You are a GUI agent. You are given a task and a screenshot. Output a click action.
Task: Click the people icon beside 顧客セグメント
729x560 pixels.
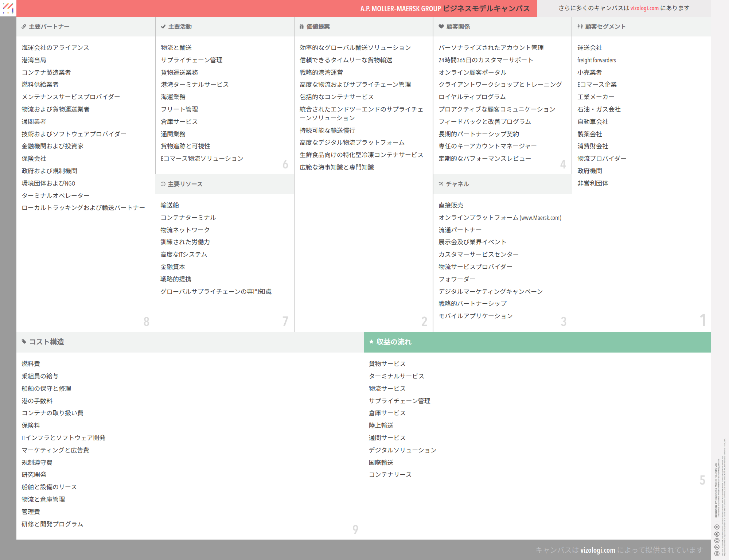[x=580, y=27]
